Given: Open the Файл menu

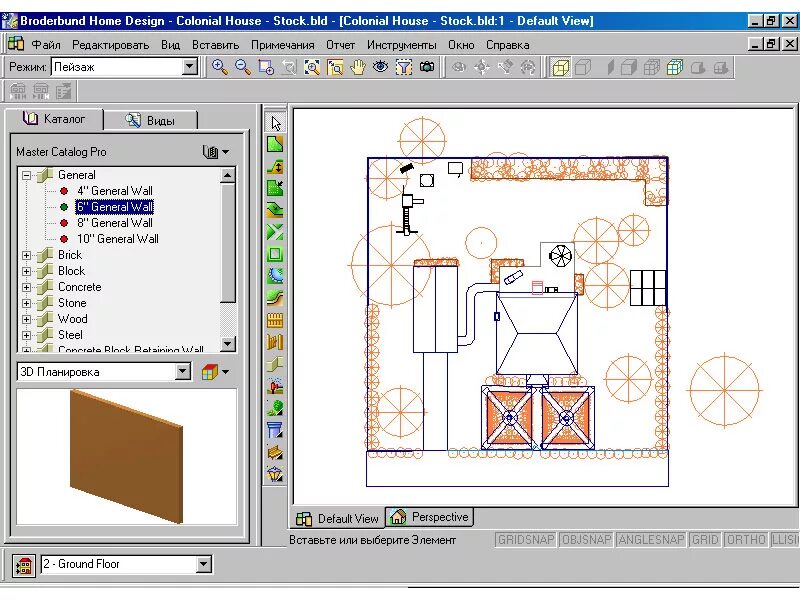Looking at the screenshot, I should coord(46,45).
